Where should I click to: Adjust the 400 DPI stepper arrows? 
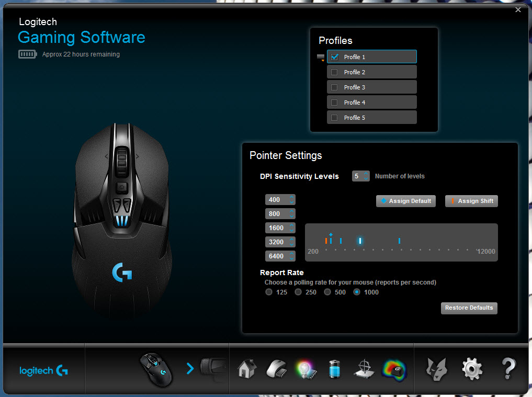[x=291, y=200]
